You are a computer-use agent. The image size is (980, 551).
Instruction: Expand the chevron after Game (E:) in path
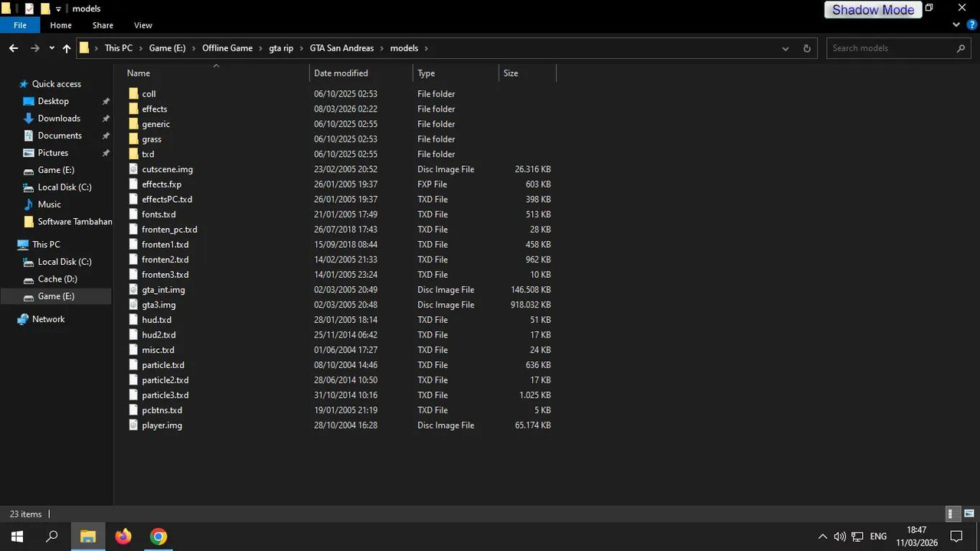pyautogui.click(x=194, y=48)
